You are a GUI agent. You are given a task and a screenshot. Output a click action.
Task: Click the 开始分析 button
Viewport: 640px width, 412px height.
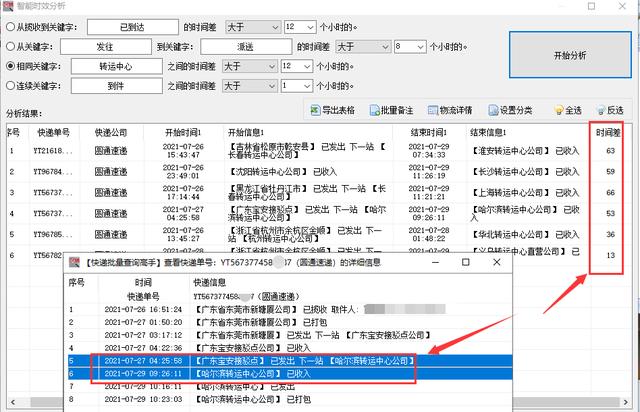tap(567, 52)
